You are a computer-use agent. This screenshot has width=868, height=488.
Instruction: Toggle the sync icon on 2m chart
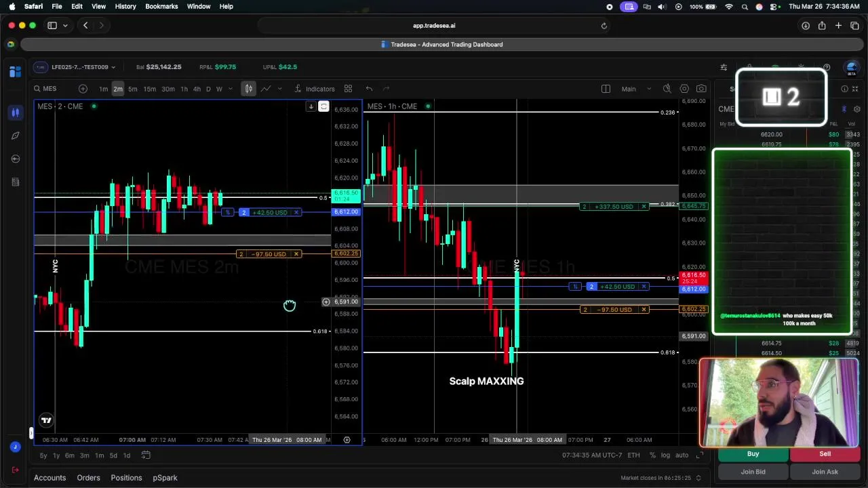[323, 106]
